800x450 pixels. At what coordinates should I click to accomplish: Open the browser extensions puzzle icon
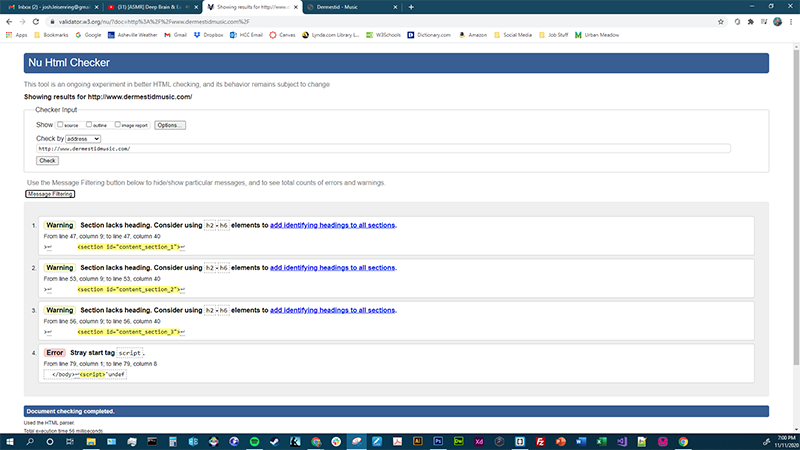[751, 22]
